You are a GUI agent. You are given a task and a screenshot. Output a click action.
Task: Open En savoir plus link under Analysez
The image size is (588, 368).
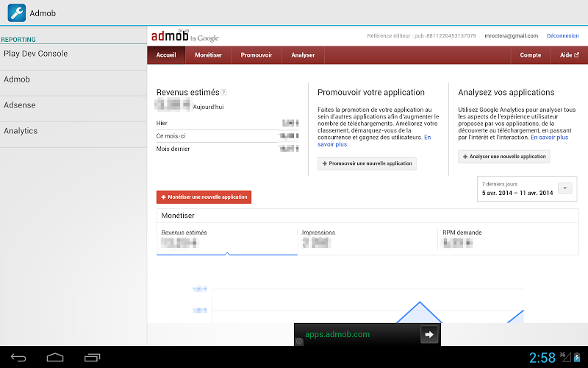[x=549, y=138]
